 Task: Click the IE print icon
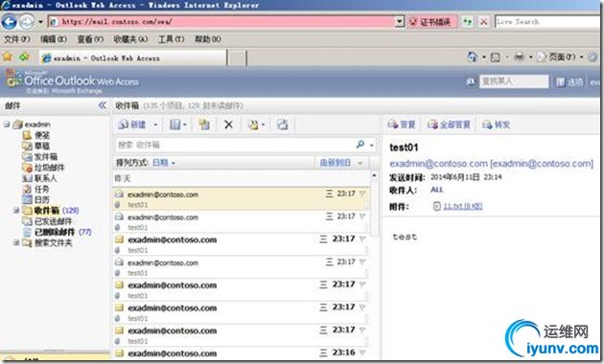click(x=519, y=57)
